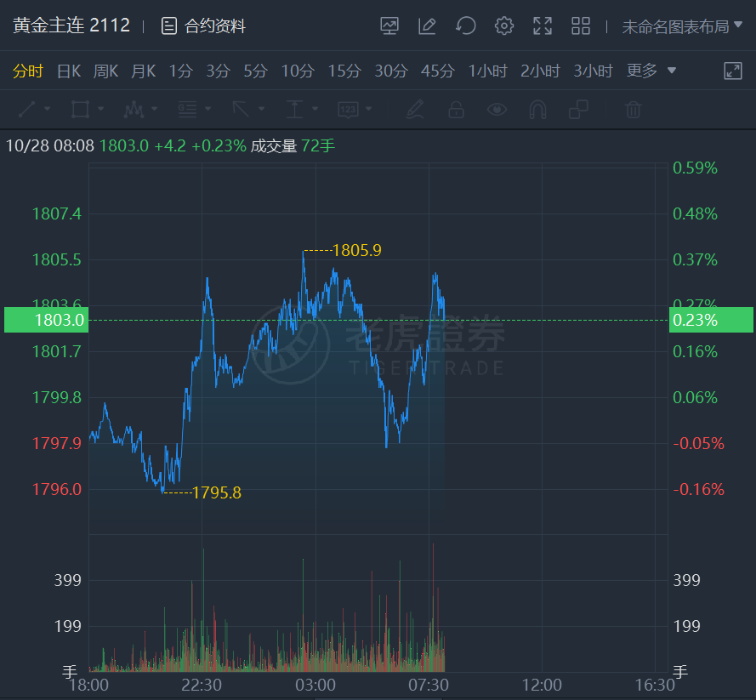Click the green 1803.0 current price label
This screenshot has height=700, width=756.
(x=45, y=321)
